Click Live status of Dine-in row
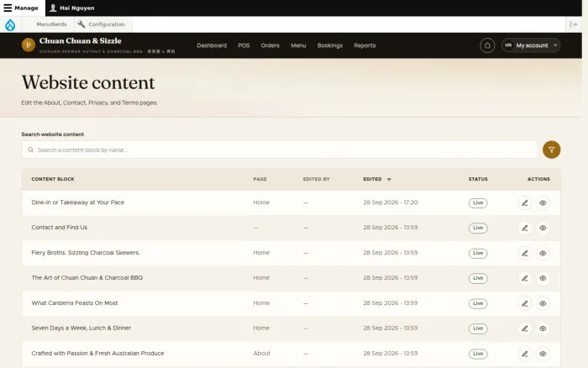 click(x=478, y=203)
